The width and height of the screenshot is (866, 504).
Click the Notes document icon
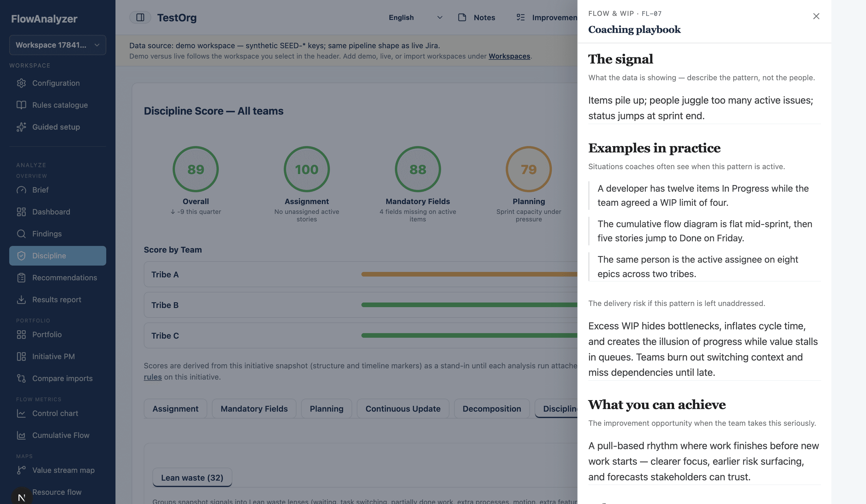tap(462, 17)
